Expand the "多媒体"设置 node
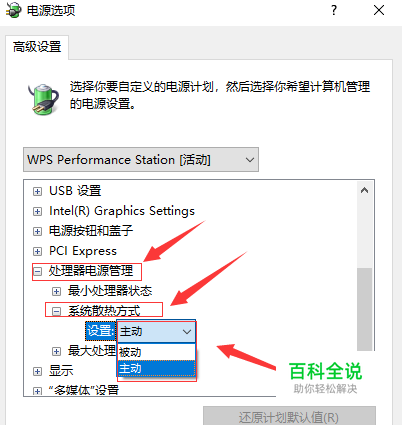 click(x=37, y=391)
